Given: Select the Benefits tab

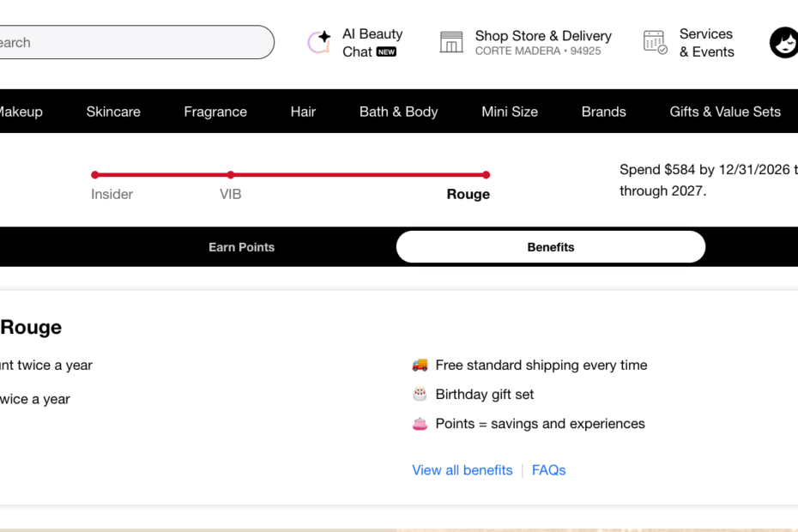Looking at the screenshot, I should (551, 247).
